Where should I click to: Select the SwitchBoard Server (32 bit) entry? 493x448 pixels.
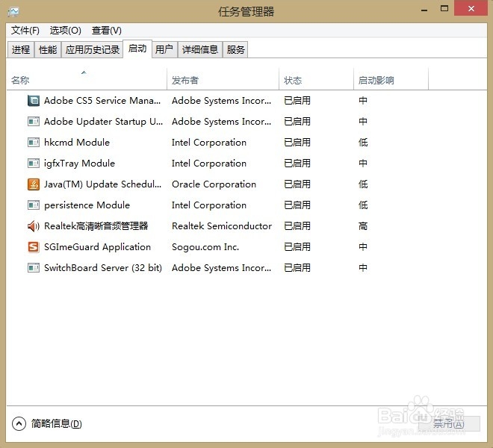pos(103,268)
